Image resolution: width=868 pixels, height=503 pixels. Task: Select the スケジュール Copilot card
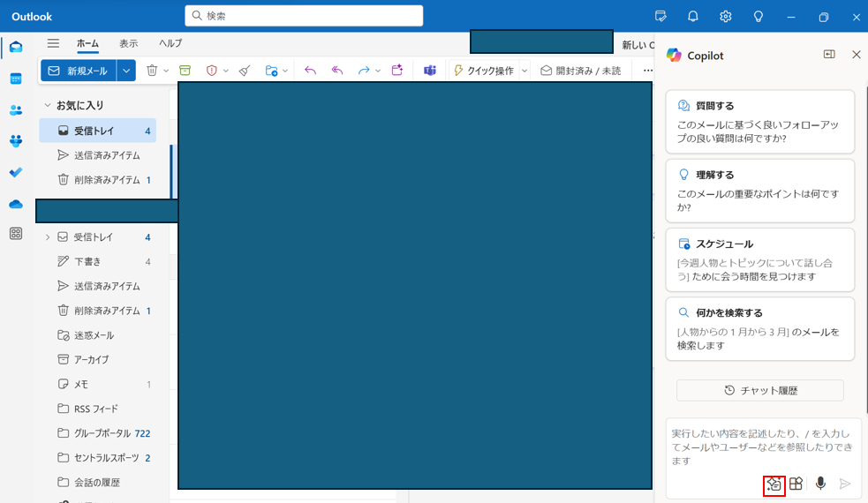[760, 260]
